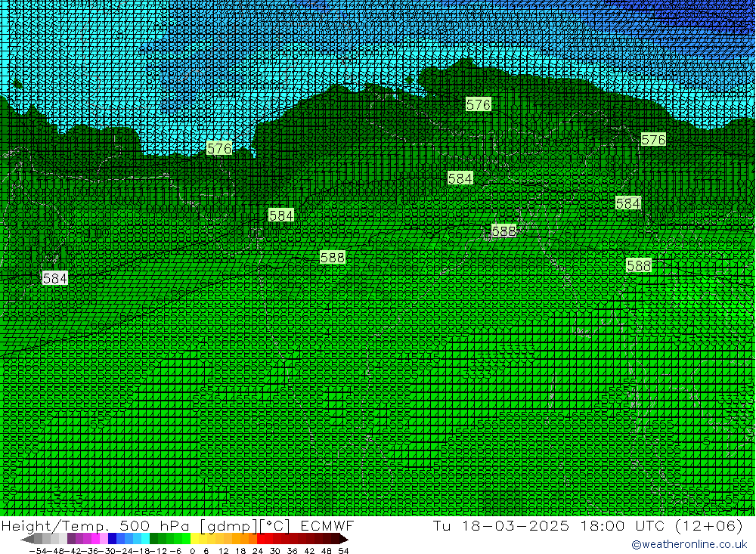The width and height of the screenshot is (756, 554).
Task: Pick the darkest green swatch above -12 in the legend
Action: click(x=153, y=539)
